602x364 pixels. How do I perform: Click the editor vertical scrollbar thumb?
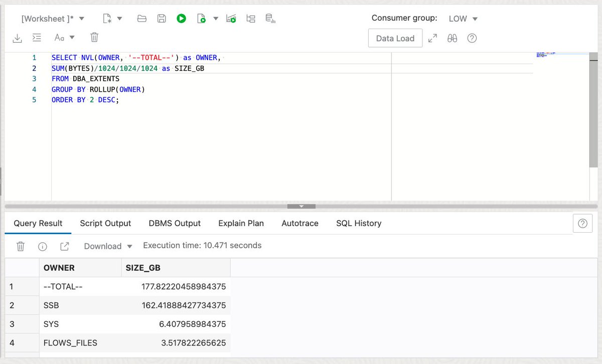tap(593, 110)
